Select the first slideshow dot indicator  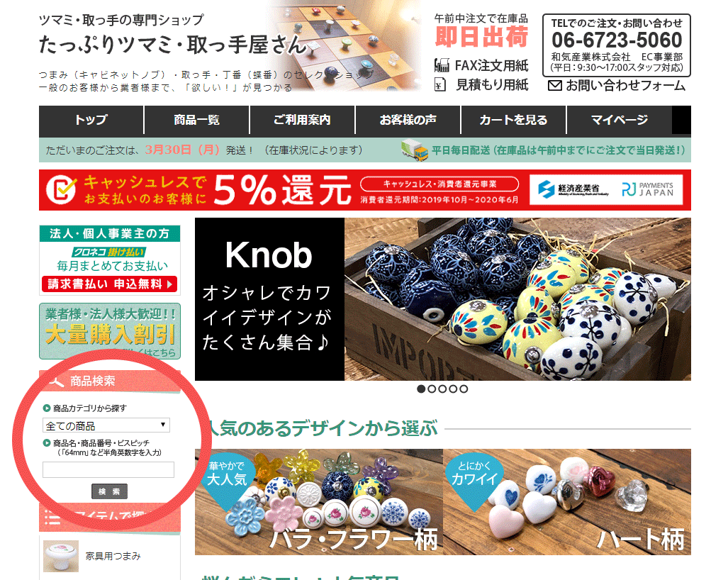click(x=421, y=389)
